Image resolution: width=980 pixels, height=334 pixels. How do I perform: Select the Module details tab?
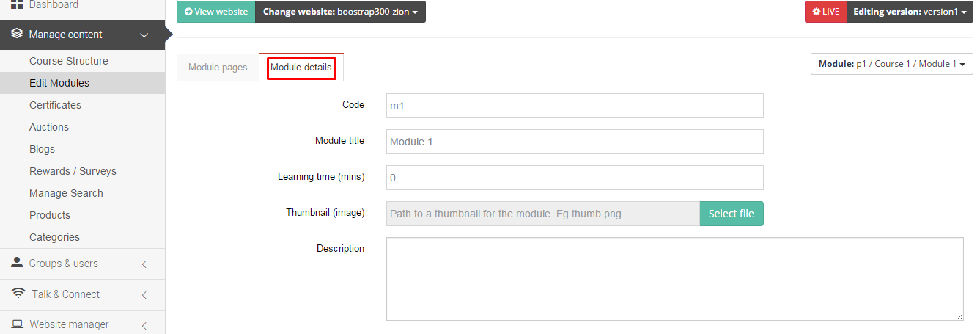click(x=301, y=68)
